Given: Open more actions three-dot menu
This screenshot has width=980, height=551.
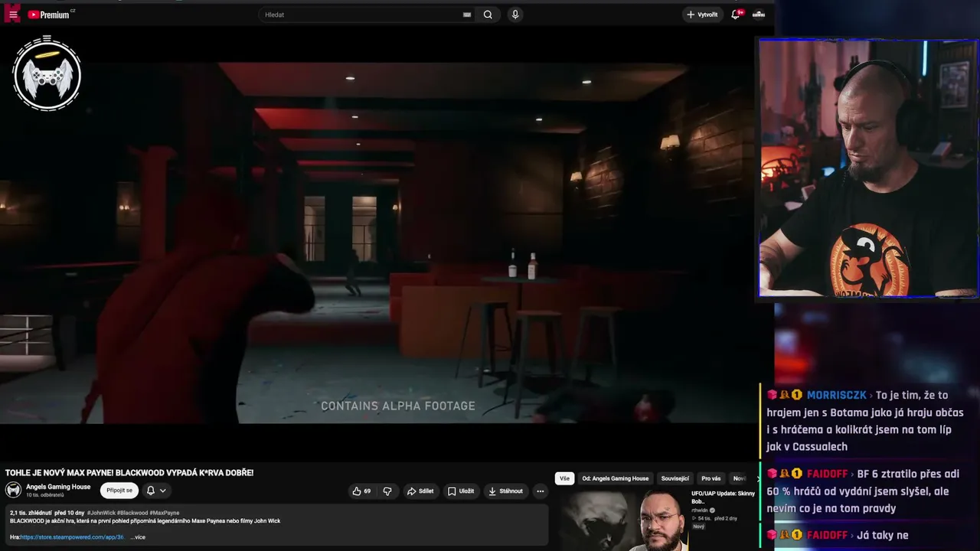Looking at the screenshot, I should (541, 491).
